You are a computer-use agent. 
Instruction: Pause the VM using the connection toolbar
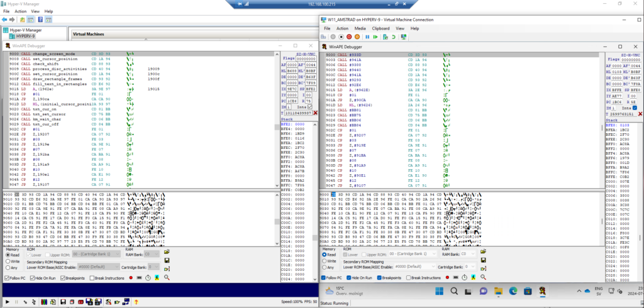367,37
